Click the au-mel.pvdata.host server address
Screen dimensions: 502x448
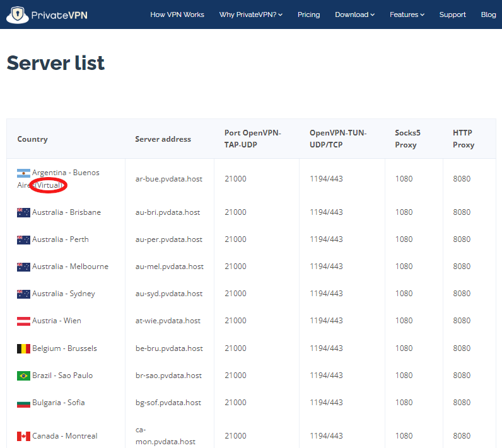point(170,267)
